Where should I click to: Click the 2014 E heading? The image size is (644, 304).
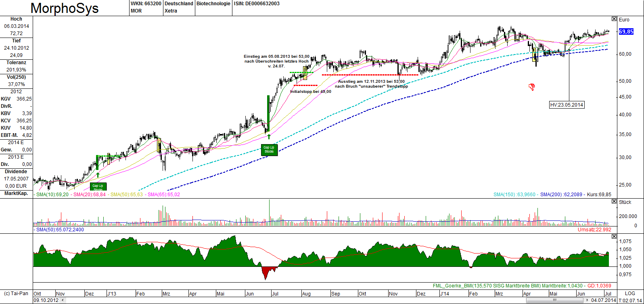[16, 143]
